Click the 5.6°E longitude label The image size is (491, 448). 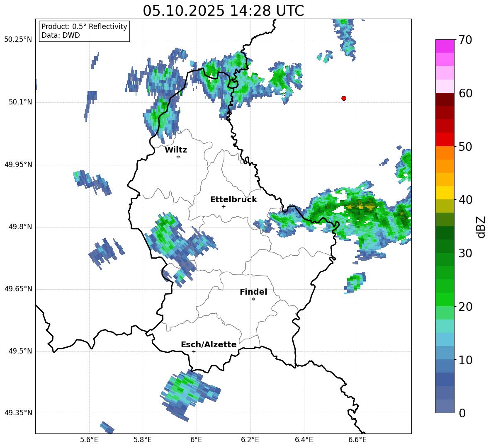point(89,440)
